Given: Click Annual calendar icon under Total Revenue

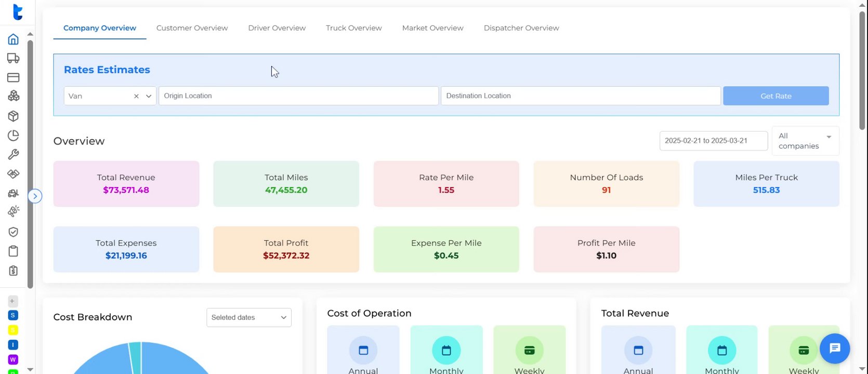Looking at the screenshot, I should click(x=638, y=350).
